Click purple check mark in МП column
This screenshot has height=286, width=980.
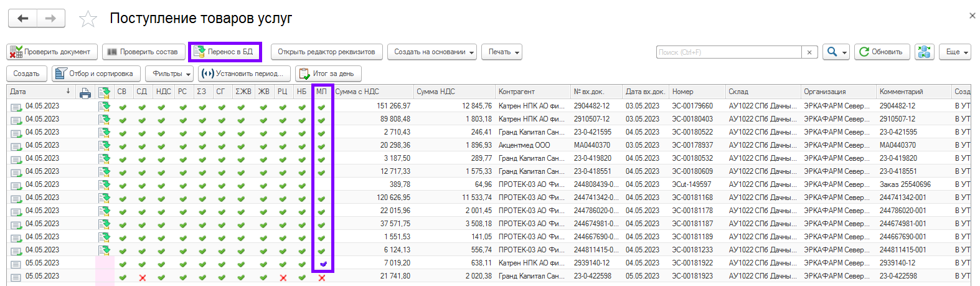322,264
